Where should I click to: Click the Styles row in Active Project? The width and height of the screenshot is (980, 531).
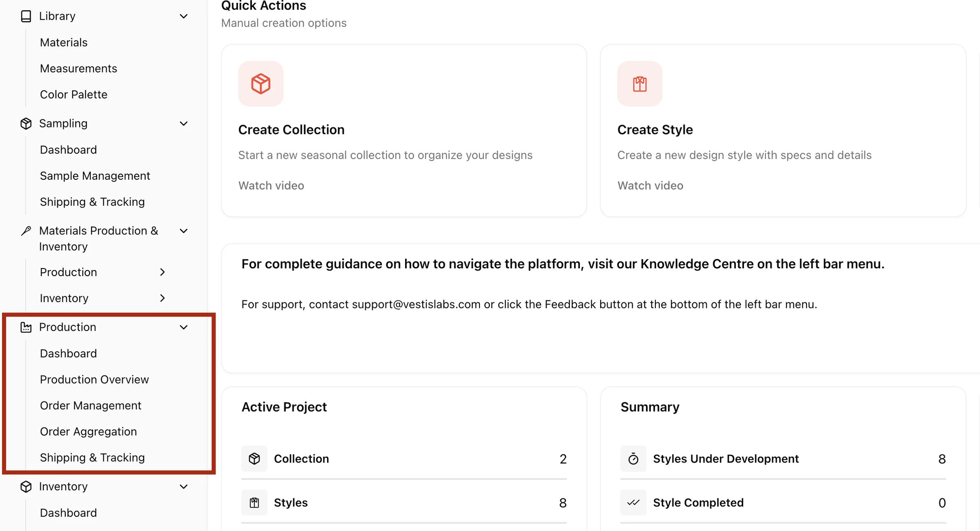coord(404,502)
